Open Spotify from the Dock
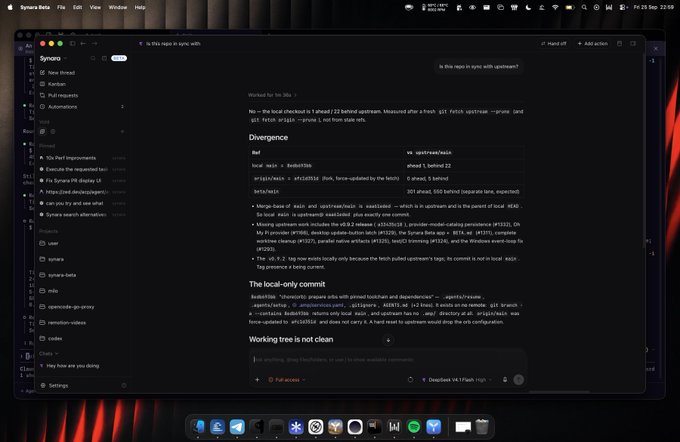Viewport: 680px width, 442px height. point(414,427)
